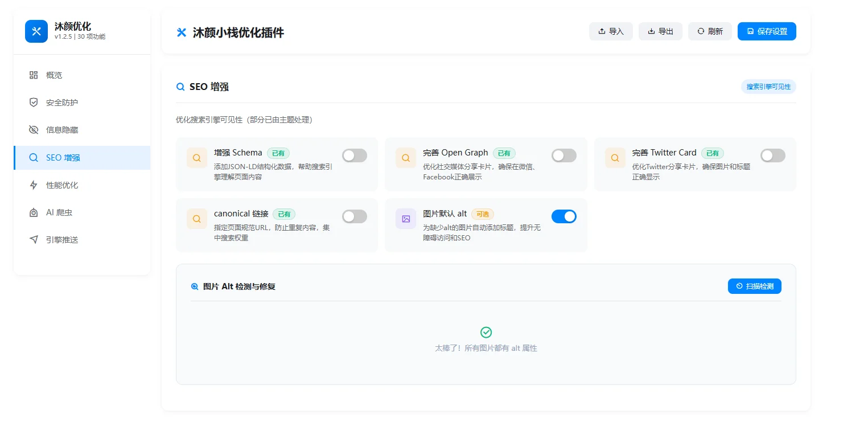Select 性能优化 from the sidebar
The height and width of the screenshot is (430, 868).
point(61,185)
